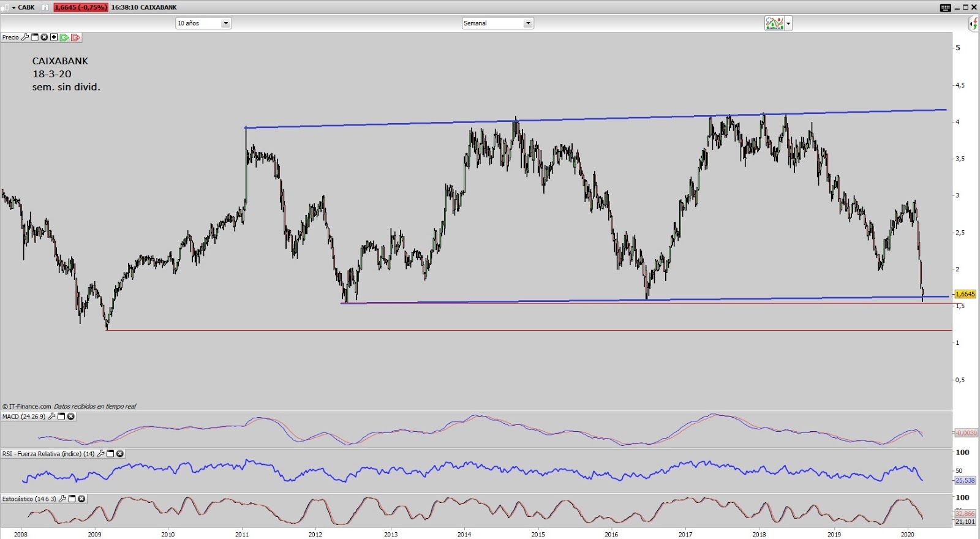Open the CABK ticker dropdown arrow
This screenshot has height=539, width=980.
13,8
